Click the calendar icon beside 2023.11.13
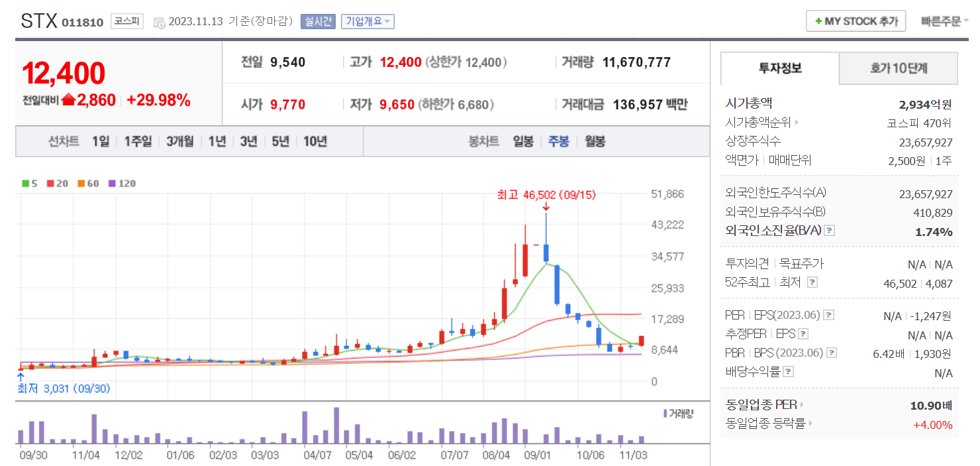 (159, 22)
